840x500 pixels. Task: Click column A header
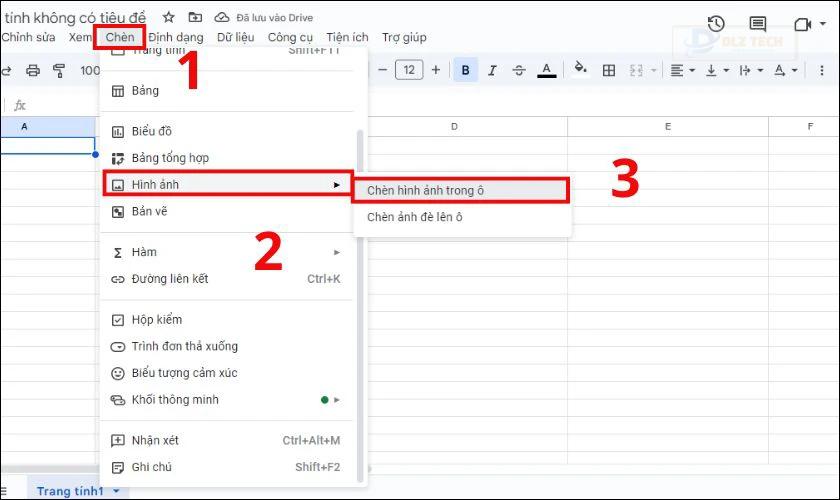48,126
